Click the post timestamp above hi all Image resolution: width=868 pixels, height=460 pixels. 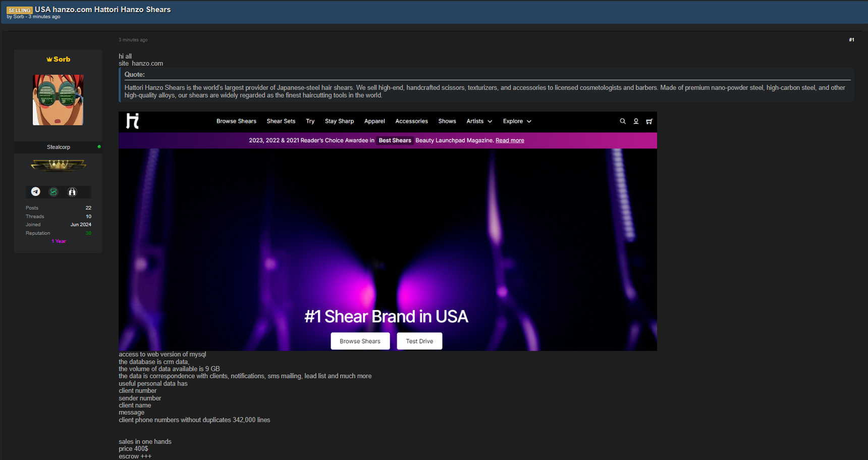[133, 40]
